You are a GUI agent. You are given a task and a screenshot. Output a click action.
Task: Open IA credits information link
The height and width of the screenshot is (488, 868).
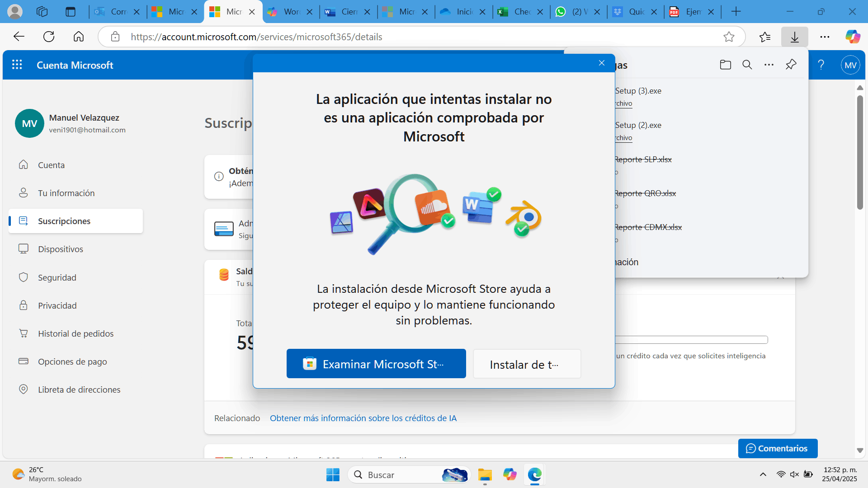click(363, 418)
